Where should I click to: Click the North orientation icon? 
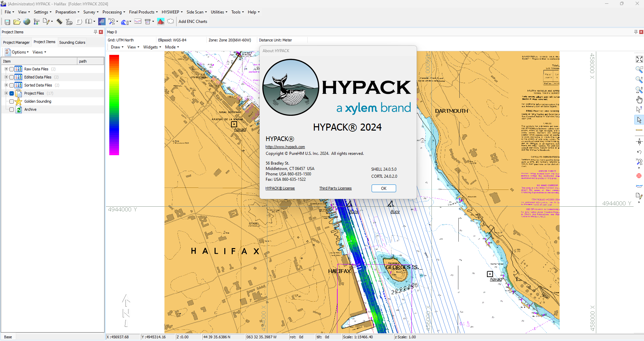click(639, 142)
